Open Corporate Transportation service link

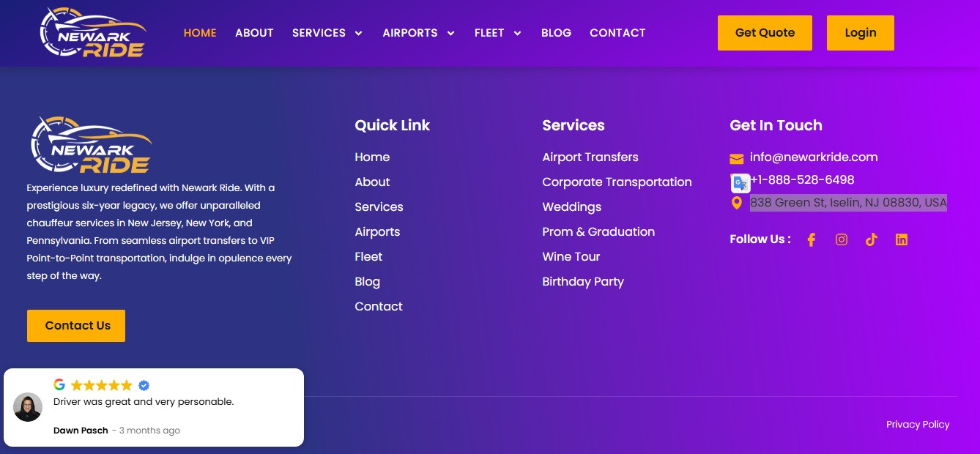pos(617,182)
